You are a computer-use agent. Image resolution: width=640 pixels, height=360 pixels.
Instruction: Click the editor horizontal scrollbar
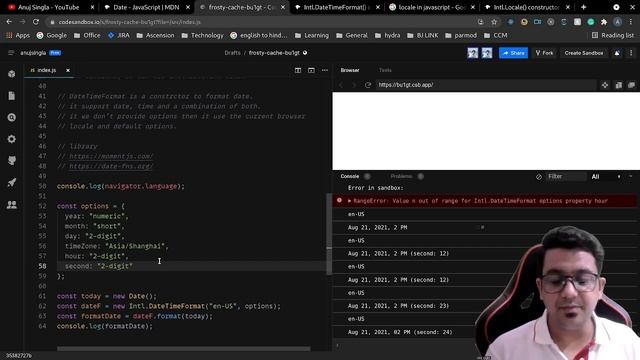[184, 349]
